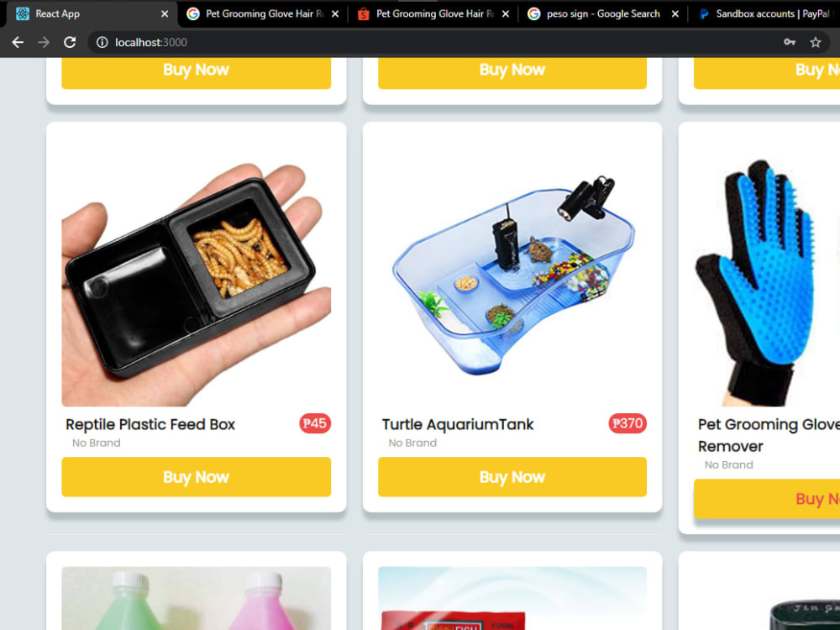Click the ₱45 price badge
Viewport: 840px width, 630px height.
[315, 423]
